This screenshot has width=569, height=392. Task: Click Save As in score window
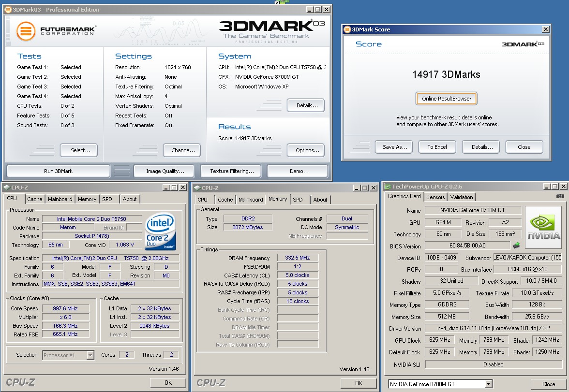click(395, 147)
